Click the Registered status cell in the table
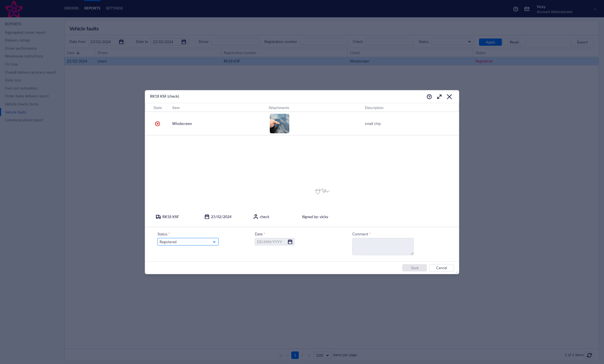The width and height of the screenshot is (604, 364). point(484,61)
